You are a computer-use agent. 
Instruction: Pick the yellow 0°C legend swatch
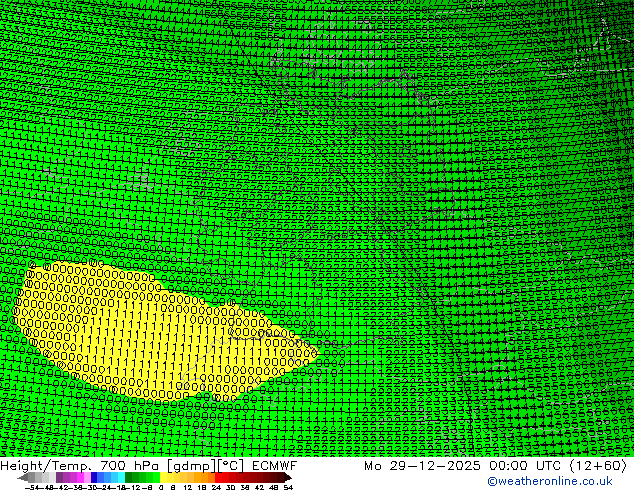tap(163, 477)
